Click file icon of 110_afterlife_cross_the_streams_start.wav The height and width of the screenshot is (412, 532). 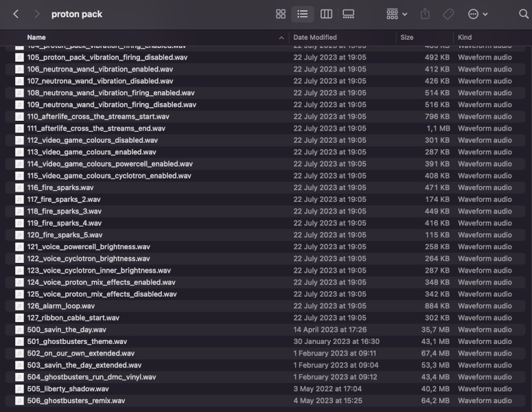(x=20, y=117)
